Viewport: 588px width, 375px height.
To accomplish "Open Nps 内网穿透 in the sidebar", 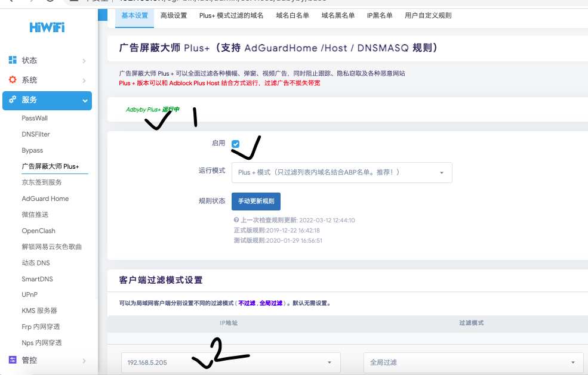I will coord(42,343).
